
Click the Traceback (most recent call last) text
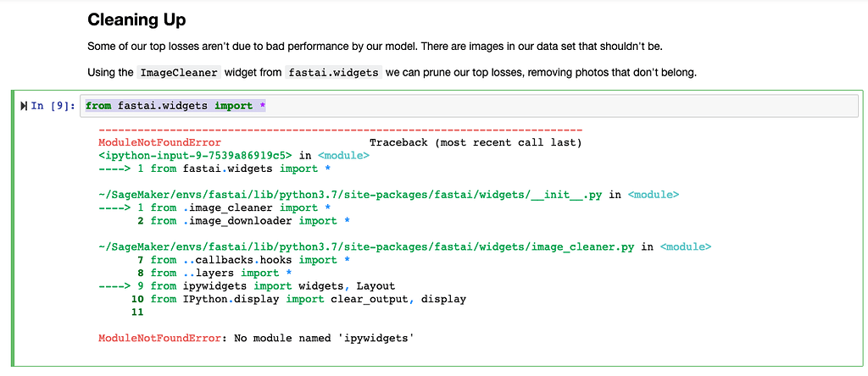pos(476,142)
